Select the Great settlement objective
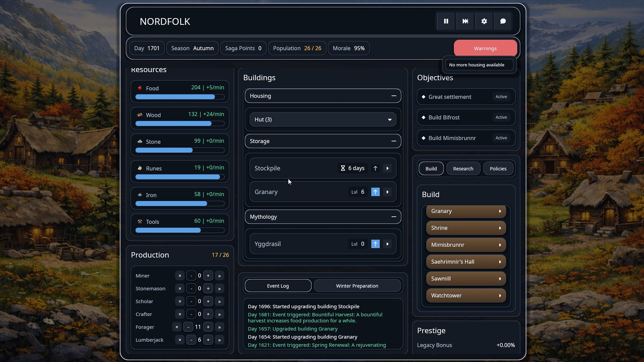 point(466,97)
